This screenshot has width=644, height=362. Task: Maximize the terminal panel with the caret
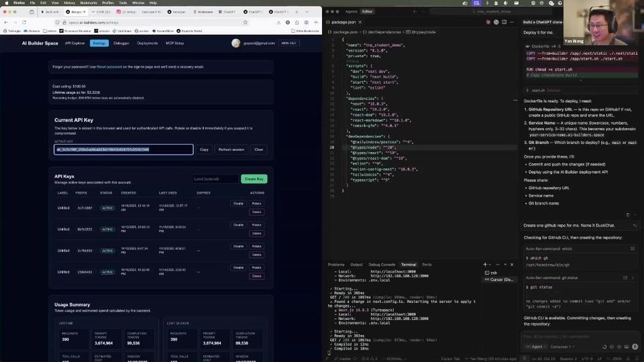505,265
